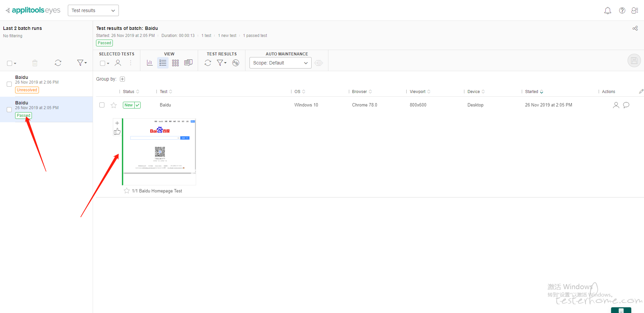Image resolution: width=644 pixels, height=313 pixels.
Task: Open the notifications bell
Action: [x=608, y=11]
